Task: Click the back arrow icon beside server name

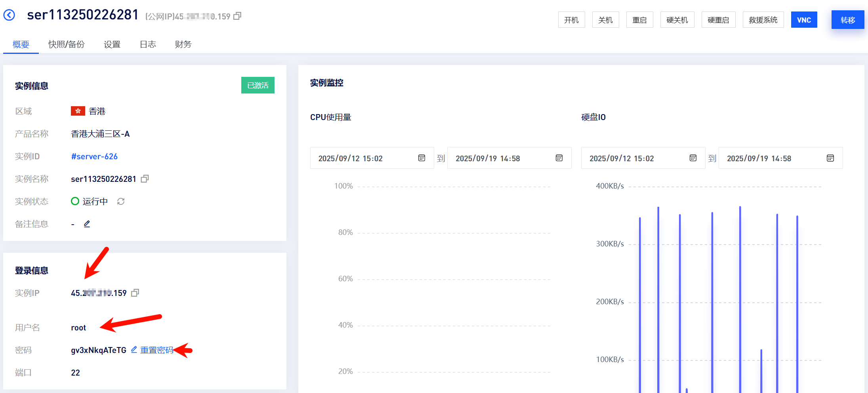Action: [x=9, y=15]
